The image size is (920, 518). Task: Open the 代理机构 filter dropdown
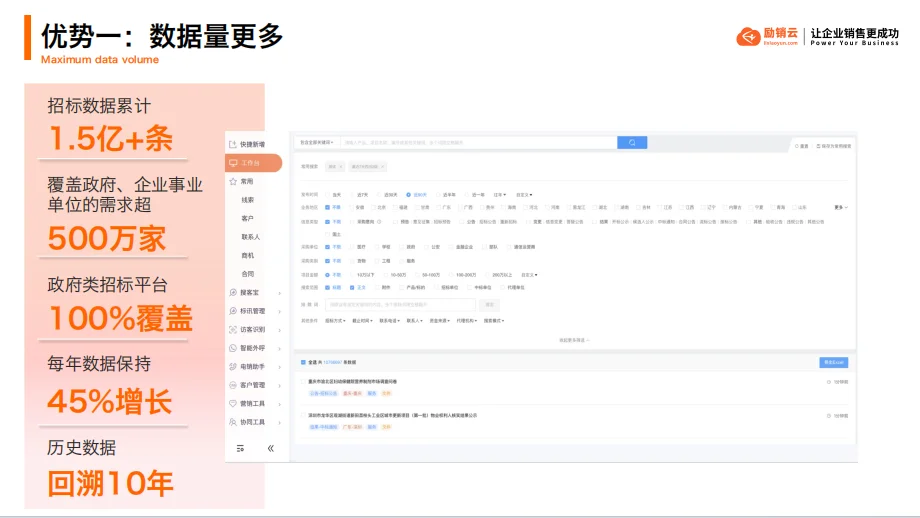click(x=466, y=321)
